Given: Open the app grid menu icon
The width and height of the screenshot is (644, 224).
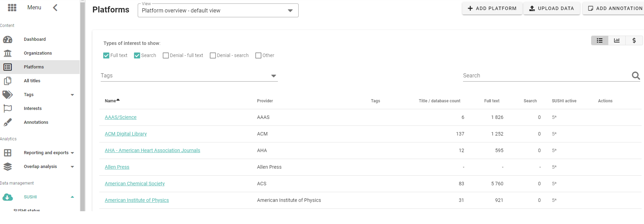Looking at the screenshot, I should point(12,8).
